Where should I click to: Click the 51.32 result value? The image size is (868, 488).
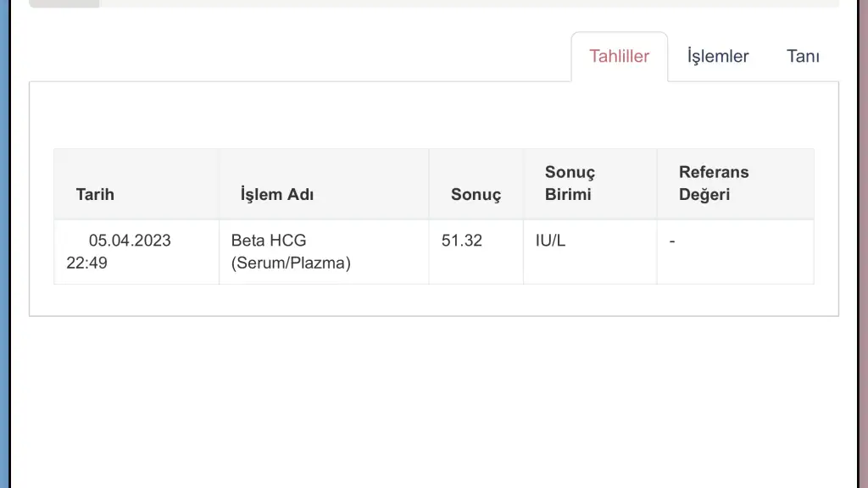[462, 241]
